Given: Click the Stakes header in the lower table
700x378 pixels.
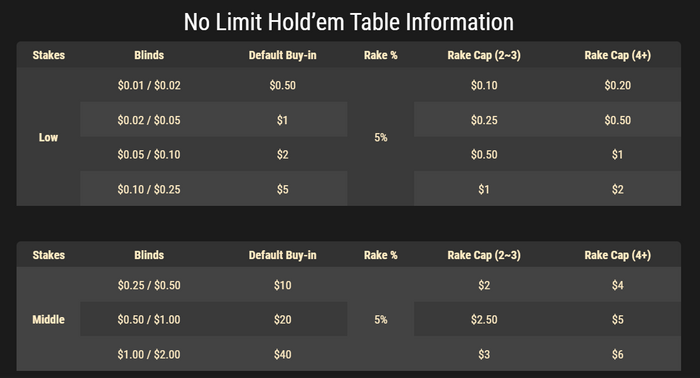Looking at the screenshot, I should coord(49,255).
